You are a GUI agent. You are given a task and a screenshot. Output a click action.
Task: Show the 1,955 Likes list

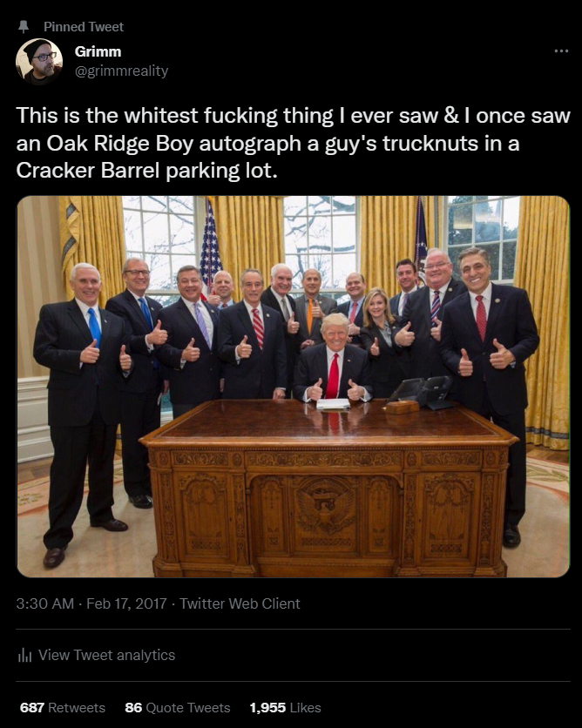[285, 708]
